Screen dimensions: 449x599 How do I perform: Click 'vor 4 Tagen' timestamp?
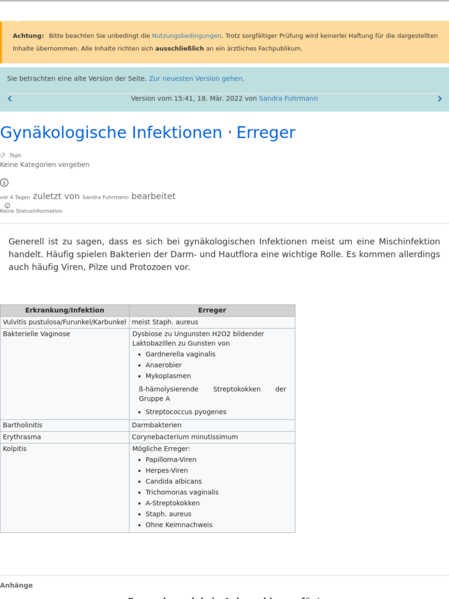[x=15, y=197]
